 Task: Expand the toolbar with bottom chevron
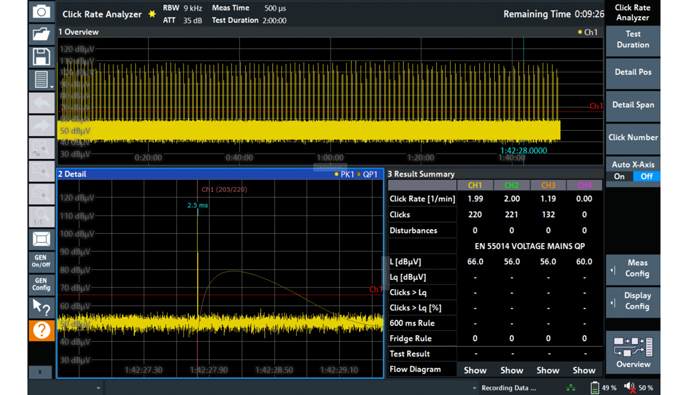pos(40,372)
